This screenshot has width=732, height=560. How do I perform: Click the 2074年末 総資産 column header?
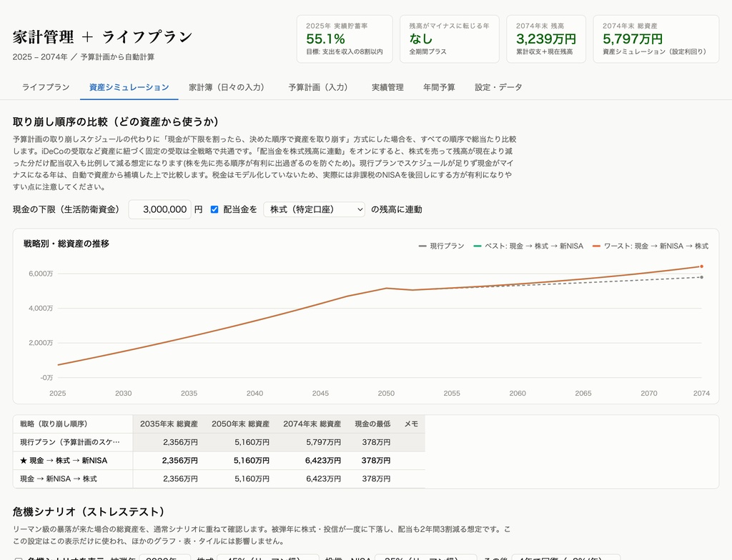click(x=312, y=424)
